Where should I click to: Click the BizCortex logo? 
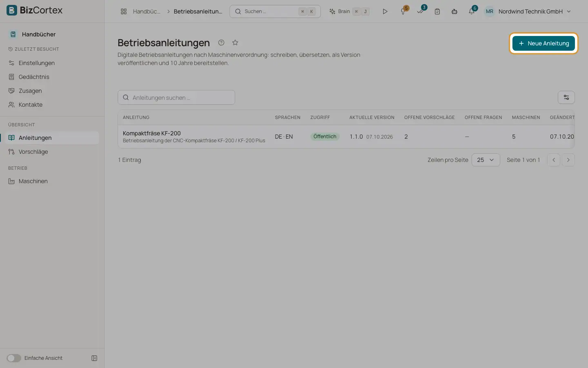pyautogui.click(x=35, y=10)
